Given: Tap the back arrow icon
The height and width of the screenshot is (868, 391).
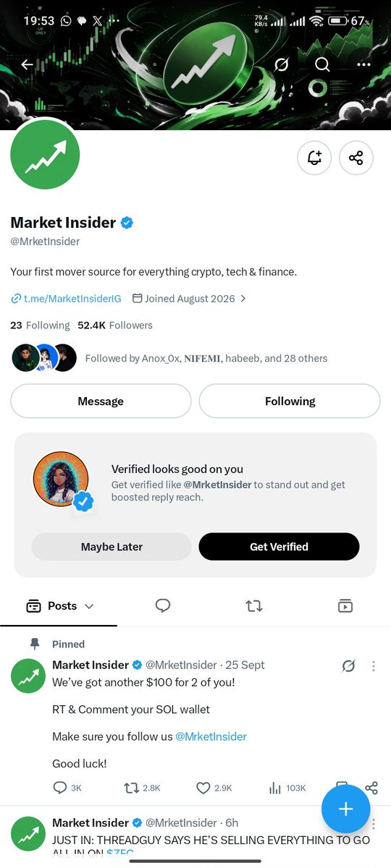Looking at the screenshot, I should click(x=27, y=65).
